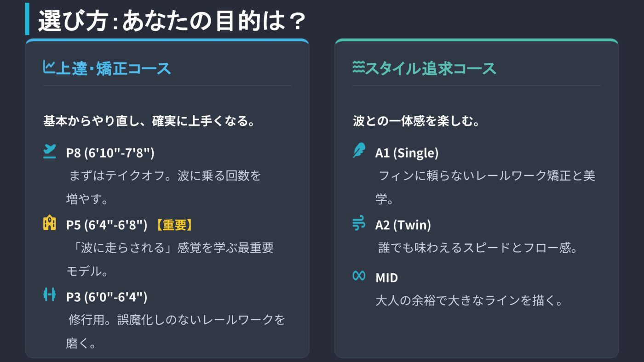Click the slide title 選び方:あなたの目的は?
Viewport: 644px width, 362px height.
click(x=172, y=21)
